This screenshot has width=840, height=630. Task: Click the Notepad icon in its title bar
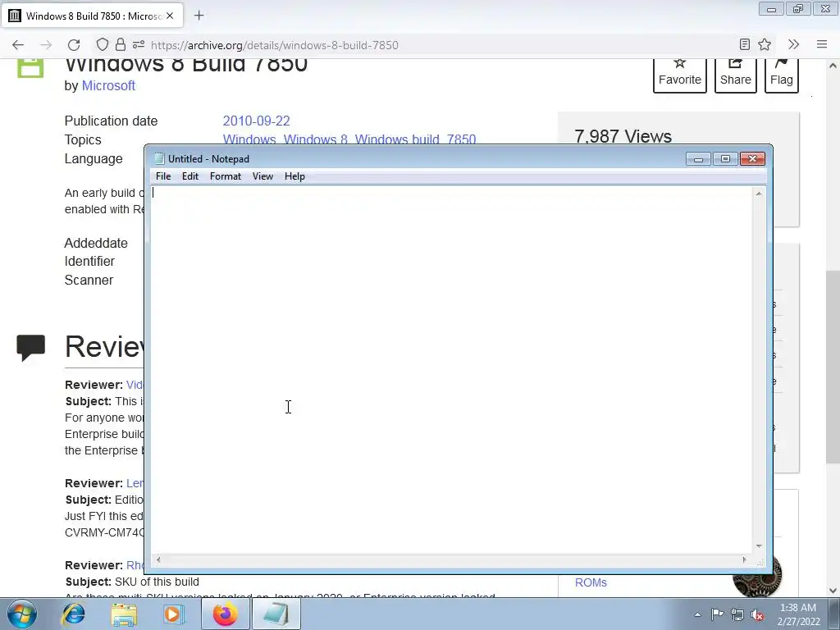pyautogui.click(x=159, y=158)
